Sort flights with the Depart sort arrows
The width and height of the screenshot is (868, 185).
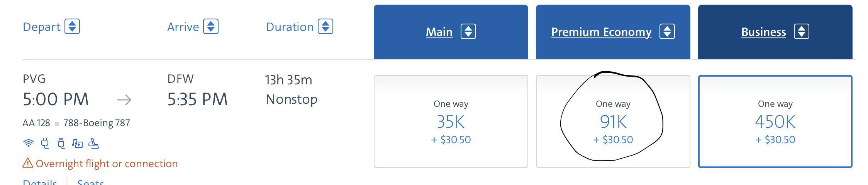tap(72, 26)
